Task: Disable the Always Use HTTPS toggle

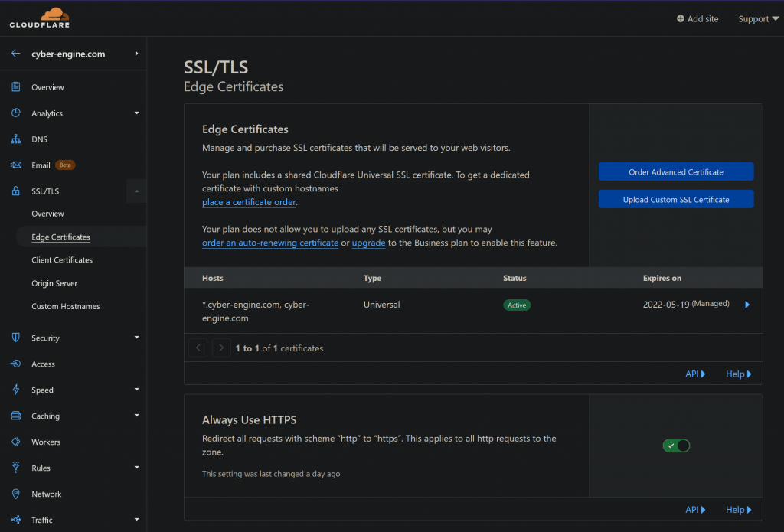Action: 676,446
